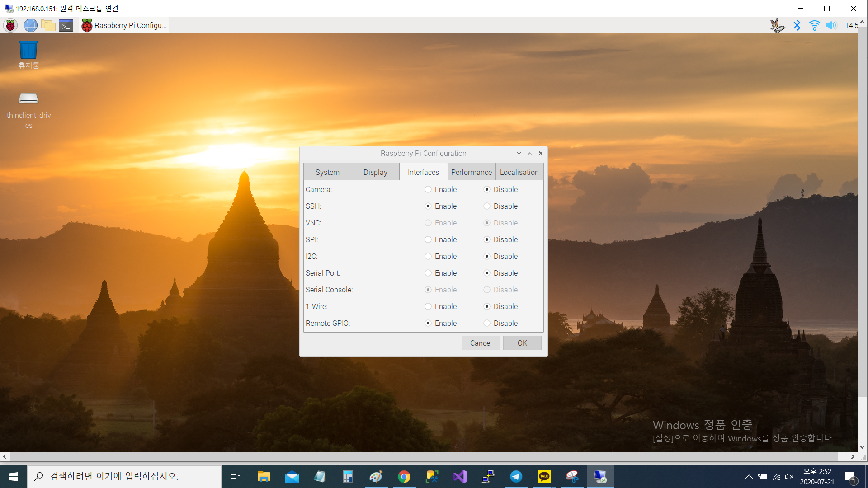Open the terminal from the panel
Image resolution: width=868 pixels, height=488 pixels.
(66, 25)
